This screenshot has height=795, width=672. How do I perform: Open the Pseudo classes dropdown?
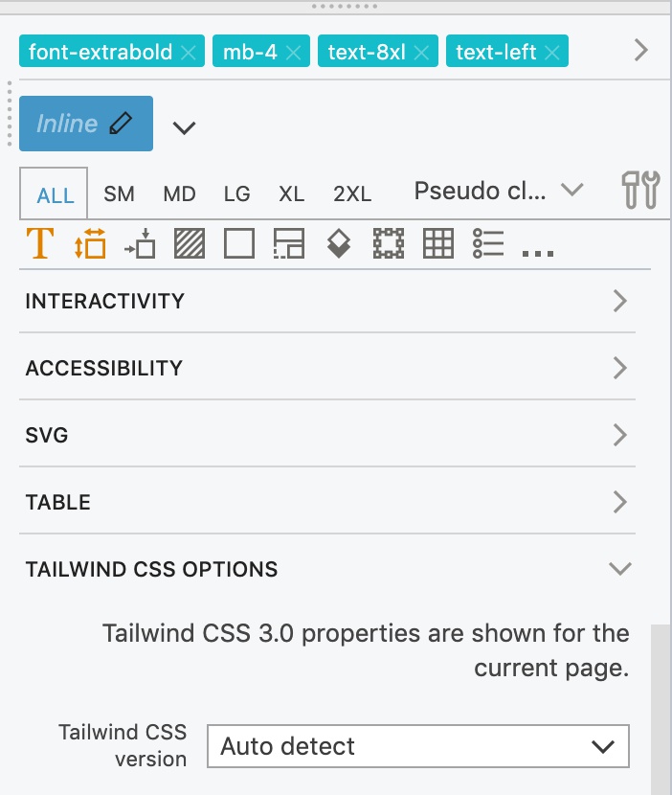(x=499, y=192)
